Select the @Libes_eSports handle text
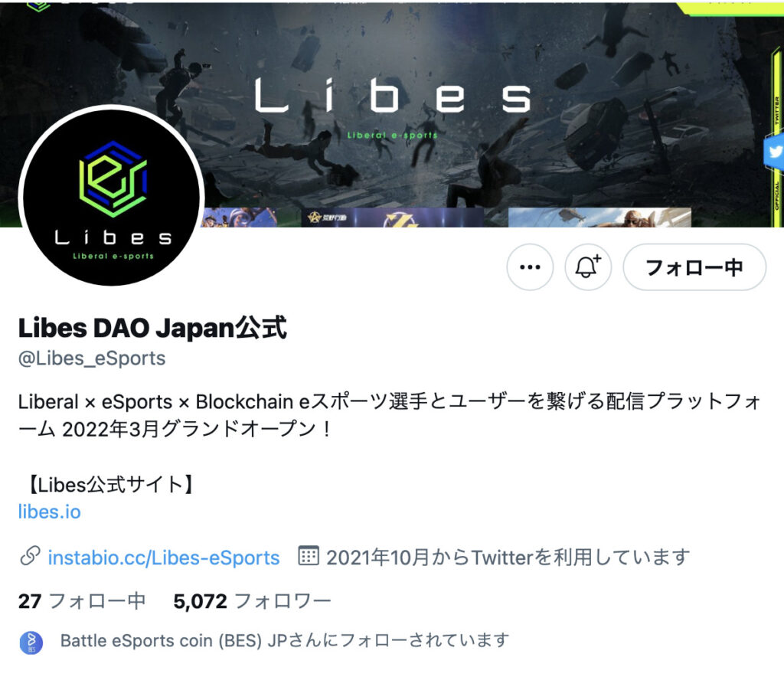 92,358
